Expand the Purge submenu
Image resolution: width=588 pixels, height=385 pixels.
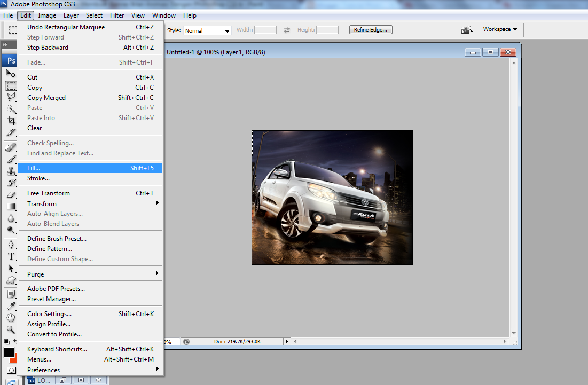coord(90,274)
